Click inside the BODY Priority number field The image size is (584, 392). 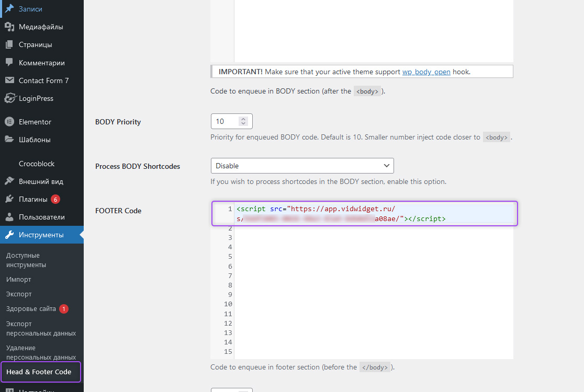226,121
